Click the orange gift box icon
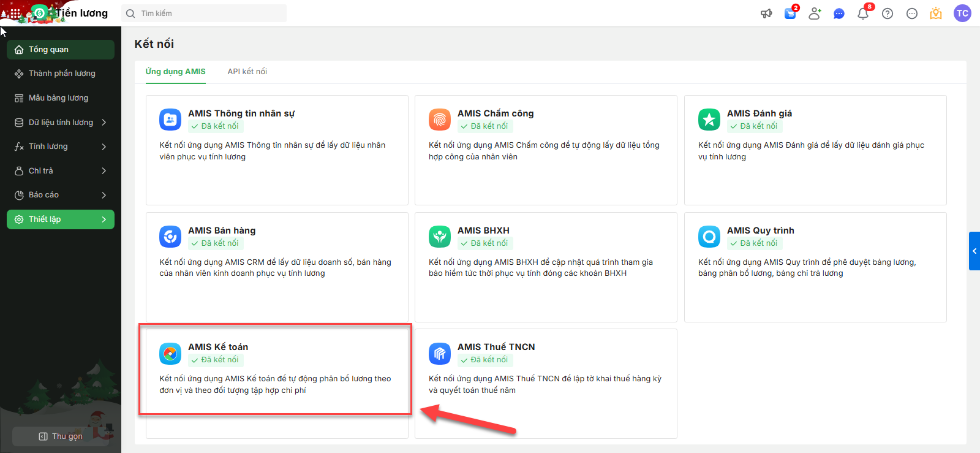 (936, 13)
